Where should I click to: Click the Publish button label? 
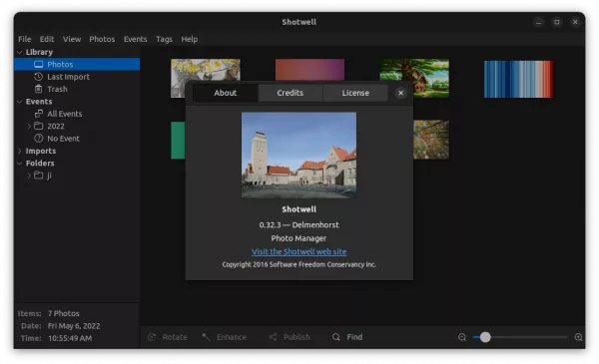[297, 337]
